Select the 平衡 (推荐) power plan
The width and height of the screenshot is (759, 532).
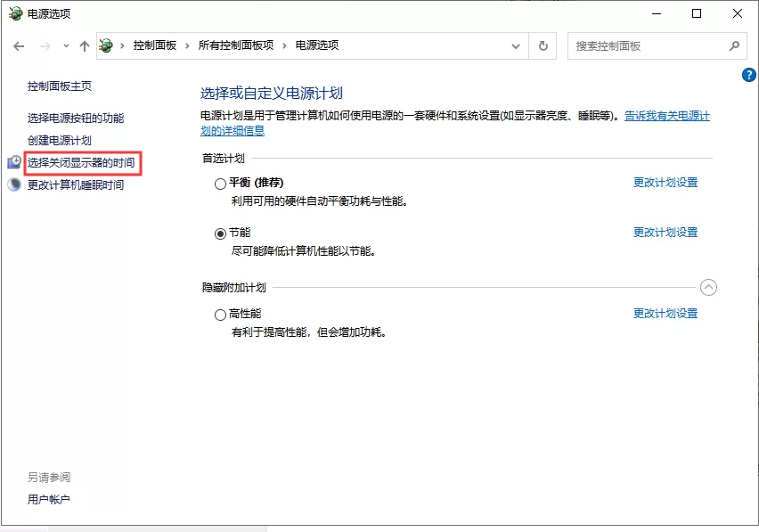click(x=218, y=184)
